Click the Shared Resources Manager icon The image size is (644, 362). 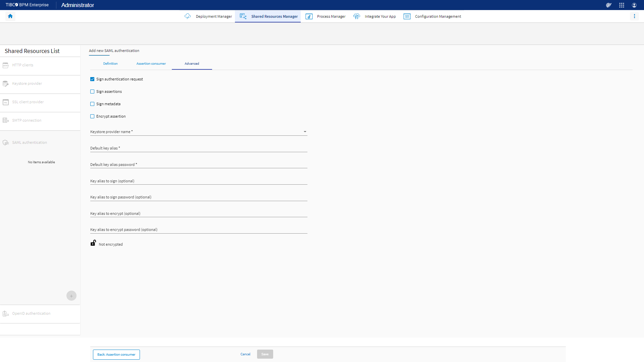click(x=243, y=16)
